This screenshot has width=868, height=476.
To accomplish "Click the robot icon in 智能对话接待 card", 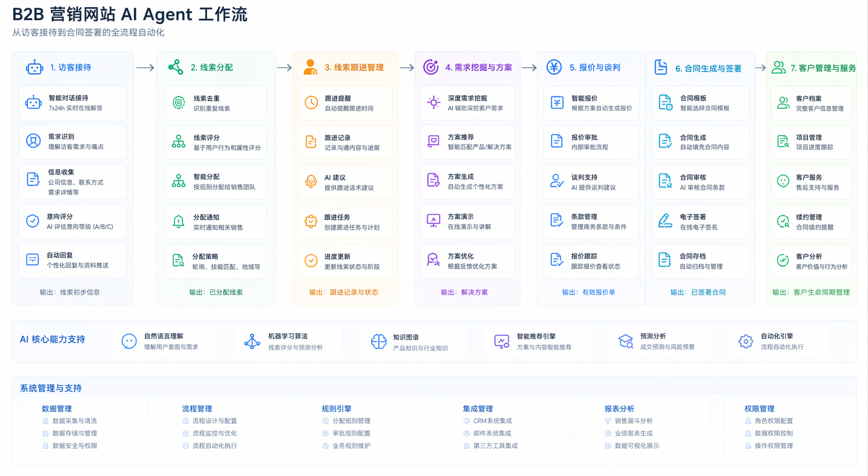I will [33, 102].
